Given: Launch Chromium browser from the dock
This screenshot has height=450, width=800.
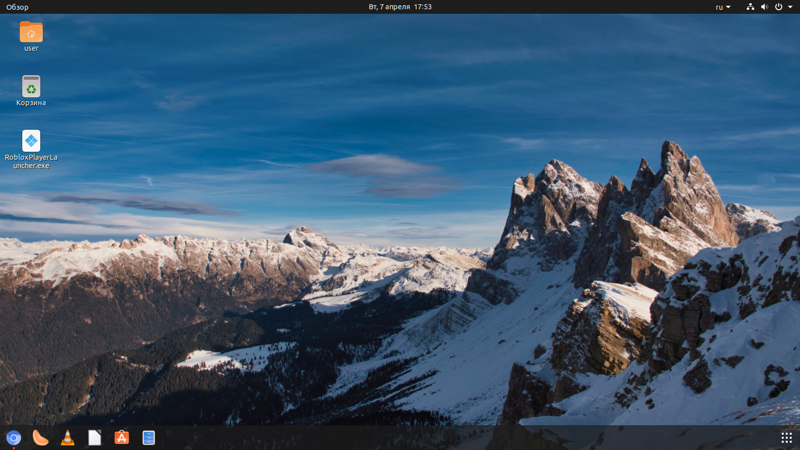Looking at the screenshot, I should tap(14, 438).
